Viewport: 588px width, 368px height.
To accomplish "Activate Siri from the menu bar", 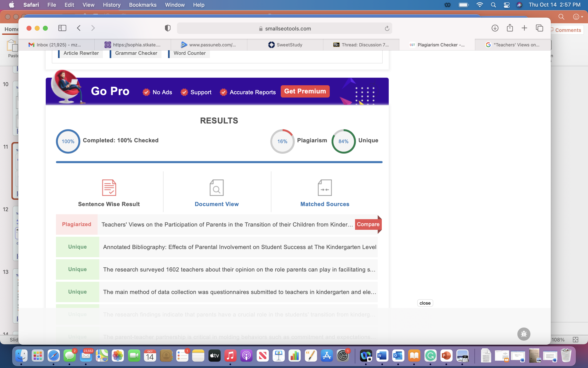I will coord(519,5).
